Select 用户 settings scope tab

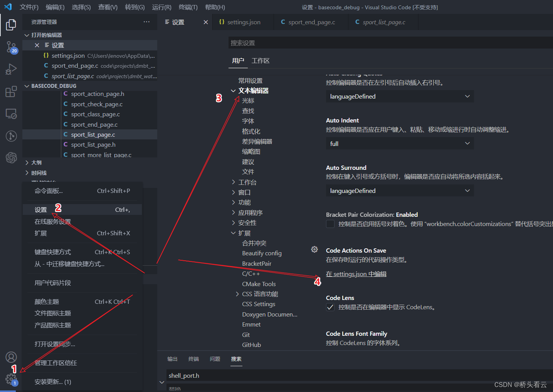pos(238,61)
